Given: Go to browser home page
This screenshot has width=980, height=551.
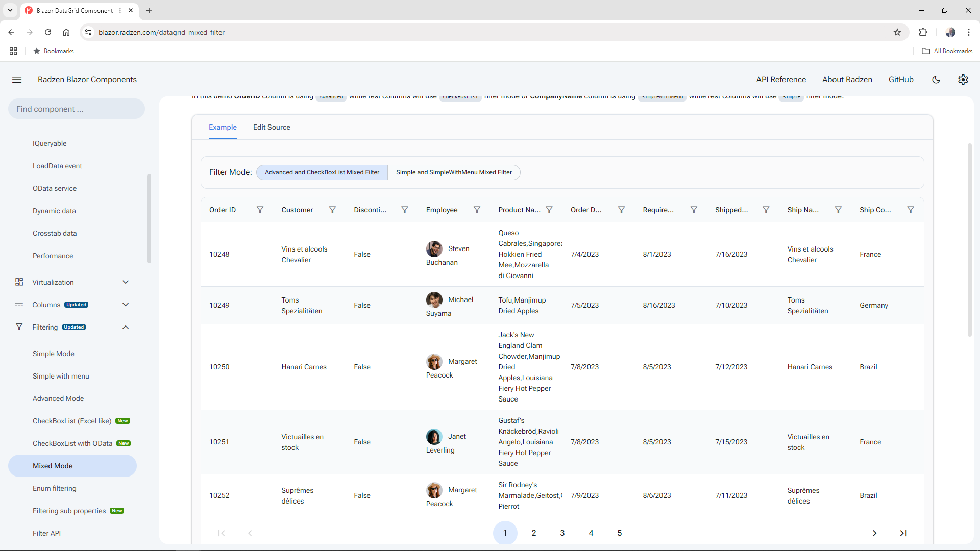Looking at the screenshot, I should [x=66, y=32].
